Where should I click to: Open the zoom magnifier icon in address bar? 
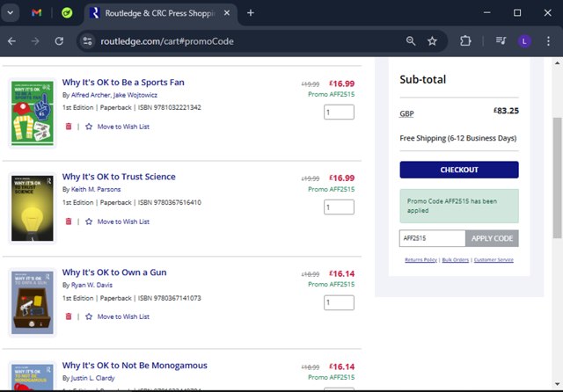point(411,41)
